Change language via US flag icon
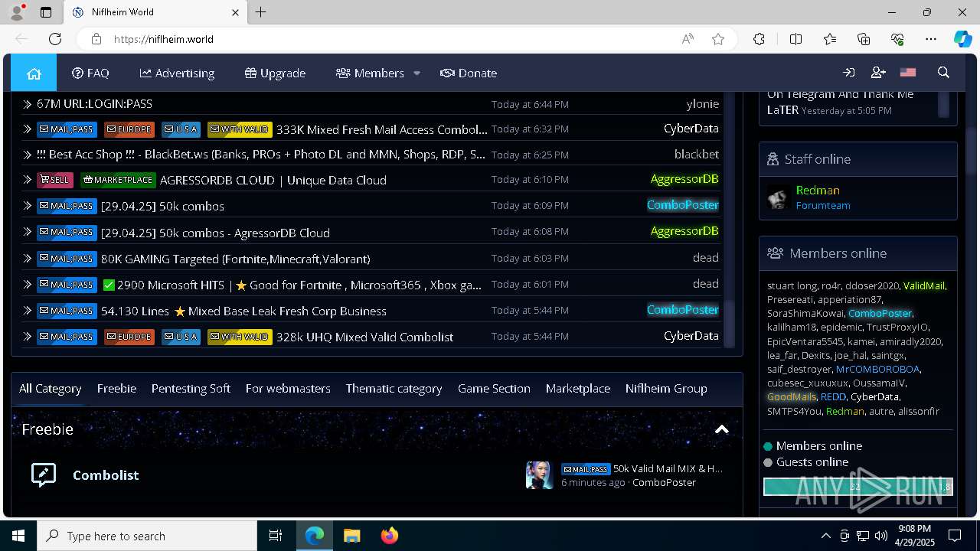 (x=908, y=73)
